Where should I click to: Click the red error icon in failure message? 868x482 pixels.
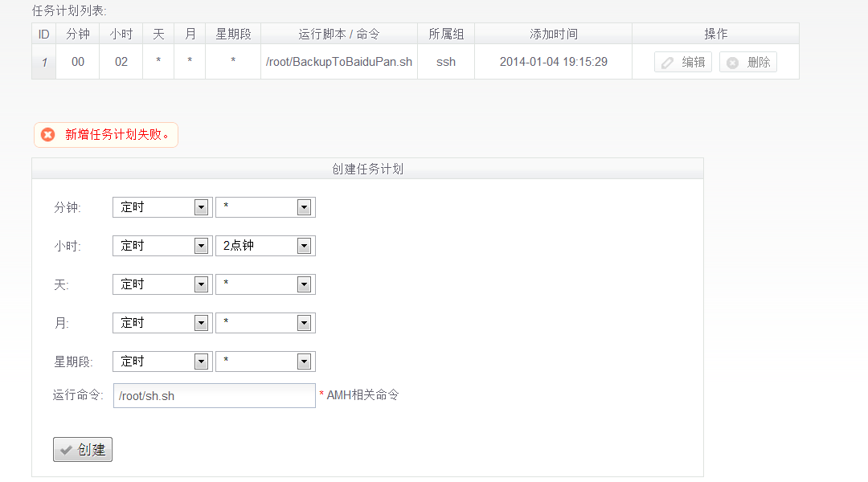click(48, 135)
